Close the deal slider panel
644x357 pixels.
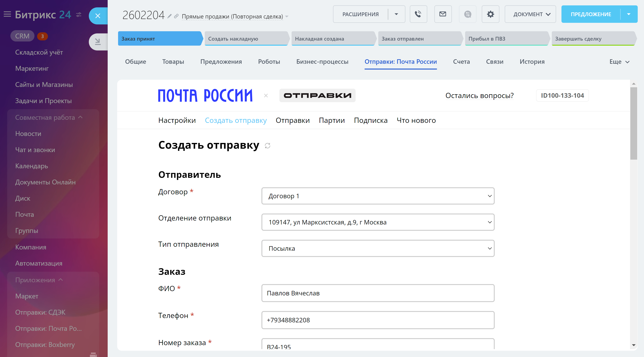[98, 16]
